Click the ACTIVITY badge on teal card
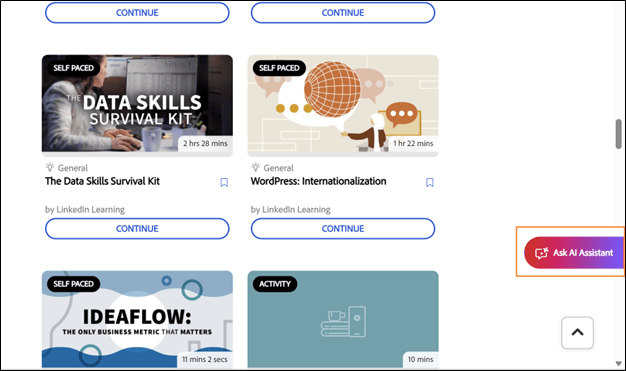This screenshot has width=626, height=371. point(275,284)
